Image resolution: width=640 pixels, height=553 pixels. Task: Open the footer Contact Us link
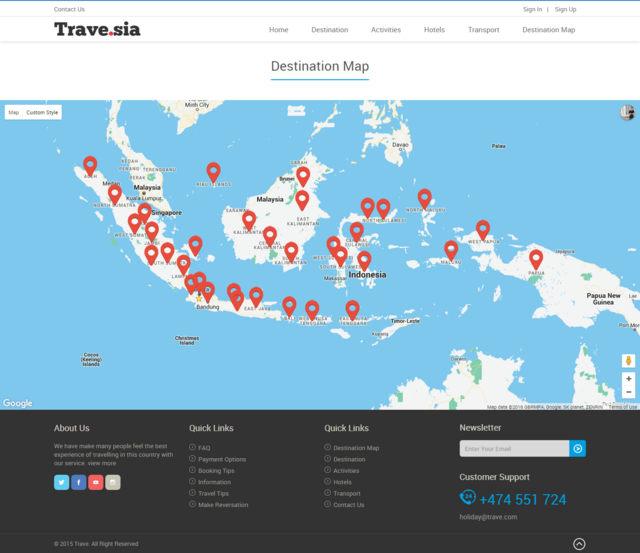[349, 505]
